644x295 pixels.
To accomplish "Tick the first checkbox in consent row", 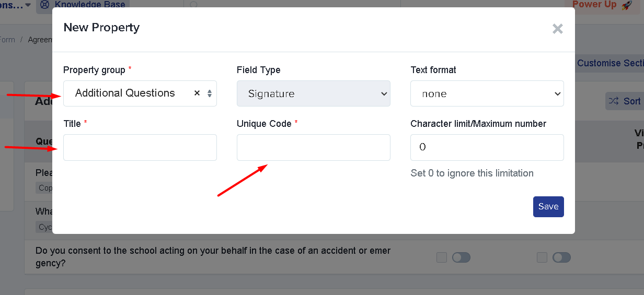I will click(442, 257).
